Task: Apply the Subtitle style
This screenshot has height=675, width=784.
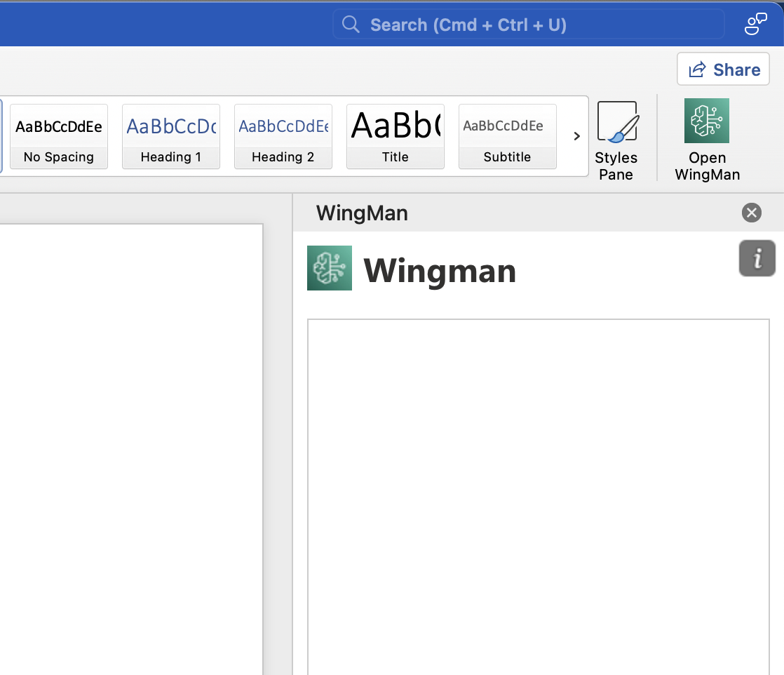Action: pos(508,136)
